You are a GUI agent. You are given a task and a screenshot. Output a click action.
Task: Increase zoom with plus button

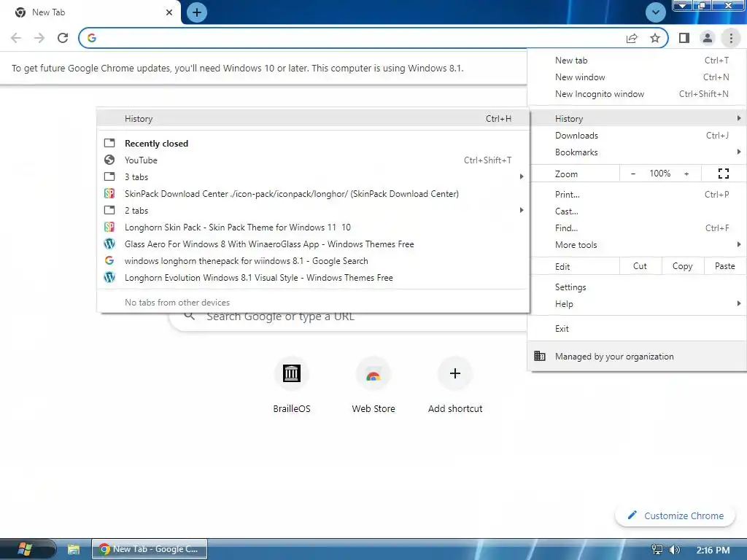686,174
